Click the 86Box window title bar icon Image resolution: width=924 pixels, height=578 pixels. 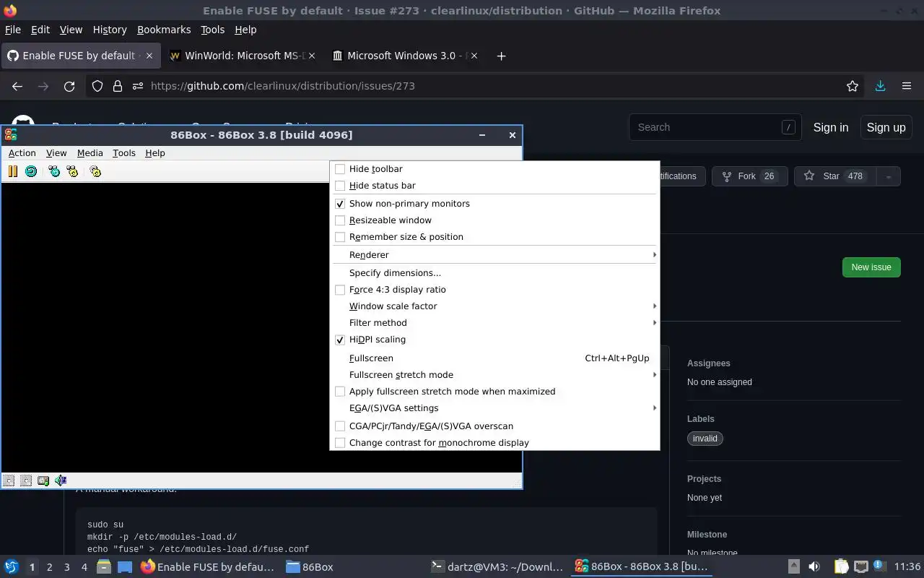tap(10, 134)
